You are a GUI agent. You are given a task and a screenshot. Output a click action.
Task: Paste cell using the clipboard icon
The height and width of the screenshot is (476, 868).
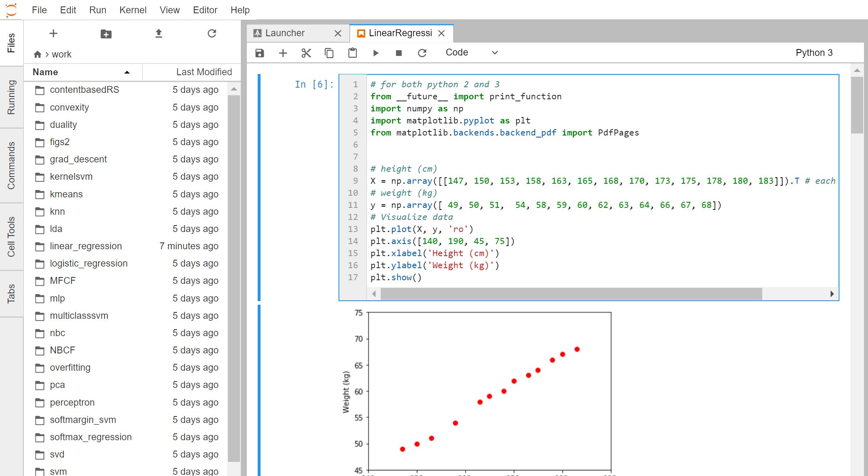tap(352, 53)
